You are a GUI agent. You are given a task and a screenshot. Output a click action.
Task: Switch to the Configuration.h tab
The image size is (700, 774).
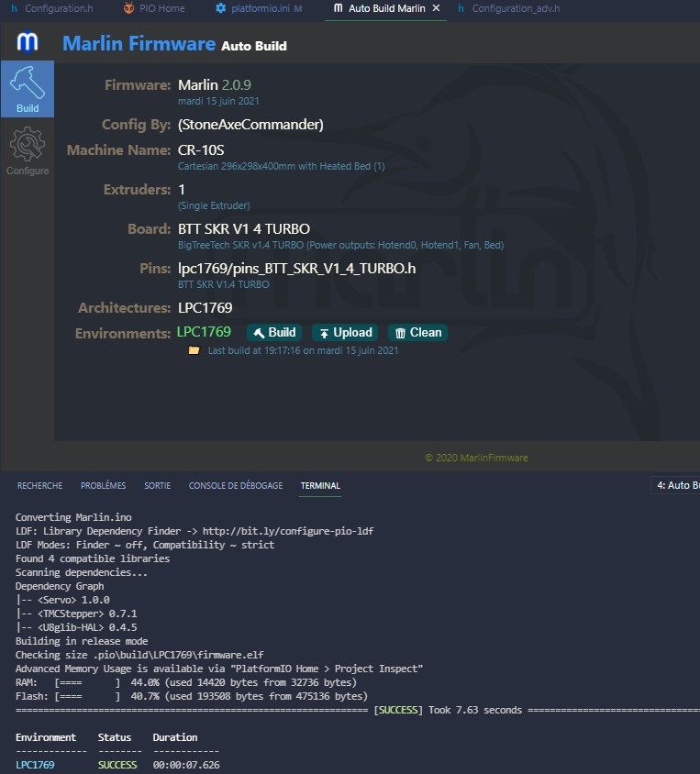point(52,8)
